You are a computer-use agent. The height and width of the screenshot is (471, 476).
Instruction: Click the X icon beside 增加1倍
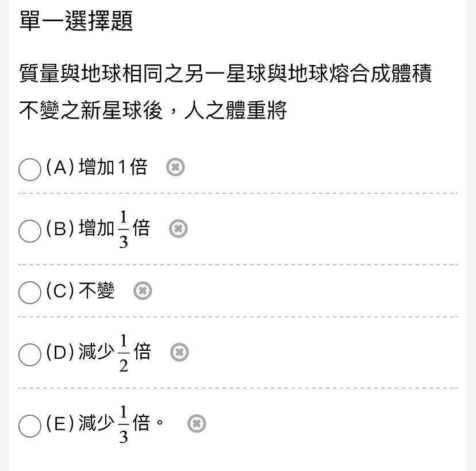point(175,167)
